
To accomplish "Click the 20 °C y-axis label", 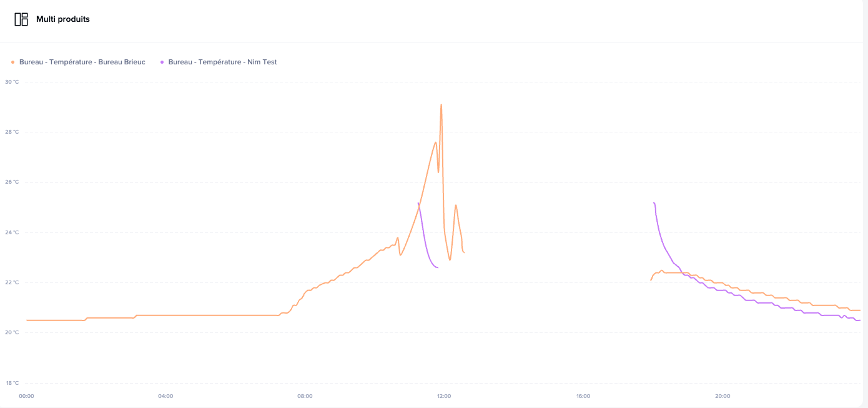I will 12,332.
